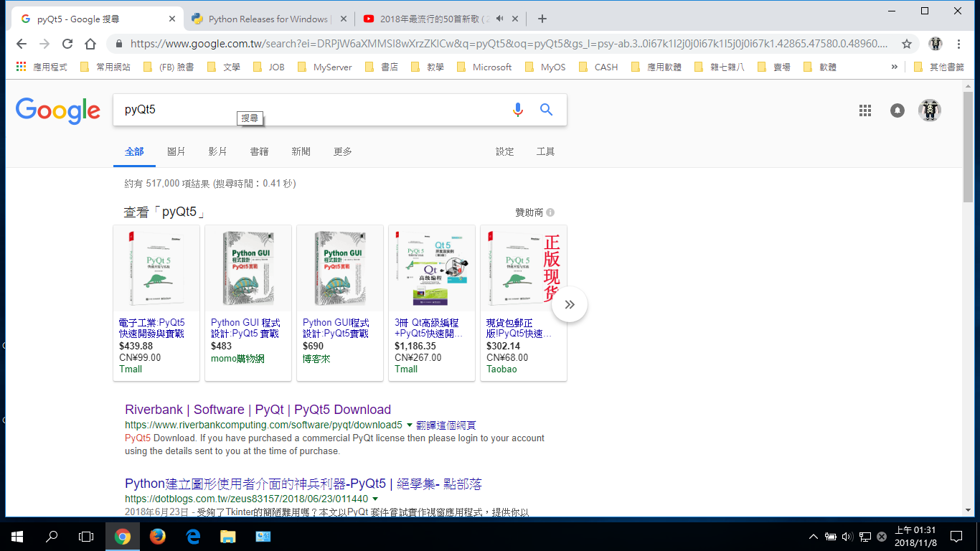
Task: Click the network icon in system tray
Action: (865, 536)
